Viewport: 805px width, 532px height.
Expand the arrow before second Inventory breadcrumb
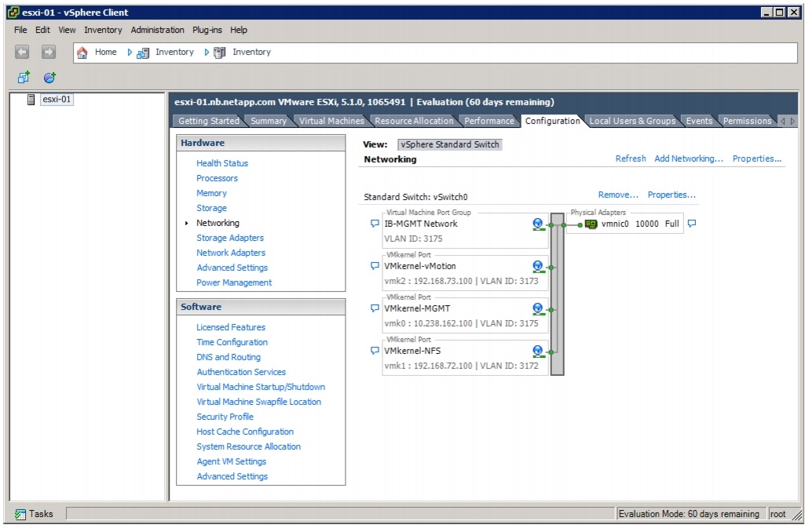coord(207,53)
